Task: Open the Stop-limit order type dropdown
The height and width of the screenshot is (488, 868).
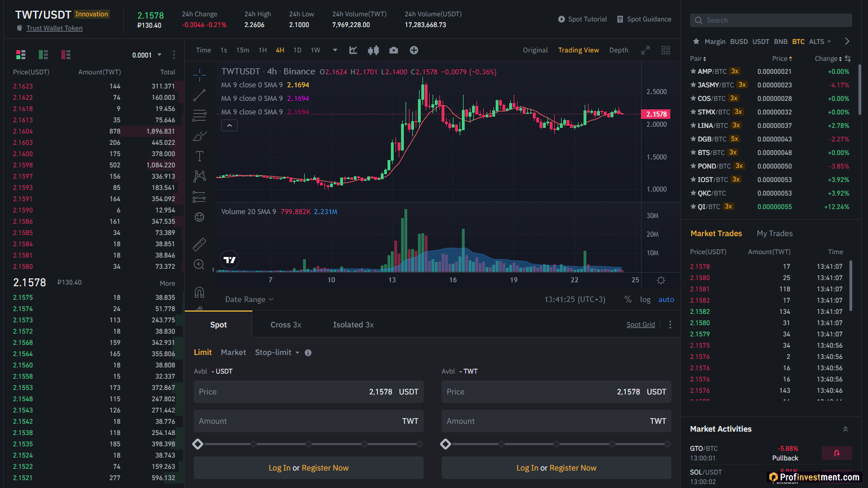Action: pyautogui.click(x=277, y=353)
